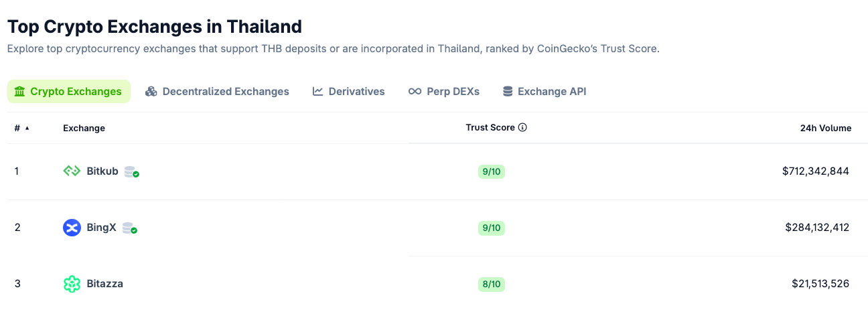Open the Derivatives tab
This screenshot has height=310, width=868.
[348, 91]
